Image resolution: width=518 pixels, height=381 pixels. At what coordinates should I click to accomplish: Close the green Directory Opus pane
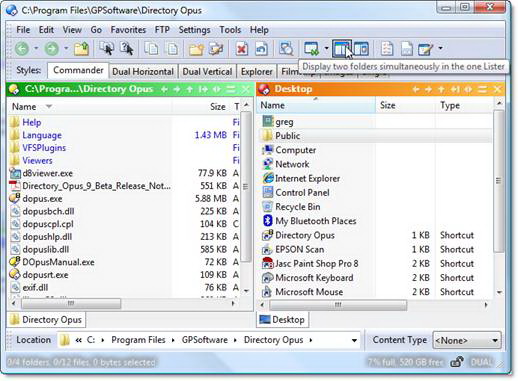246,89
